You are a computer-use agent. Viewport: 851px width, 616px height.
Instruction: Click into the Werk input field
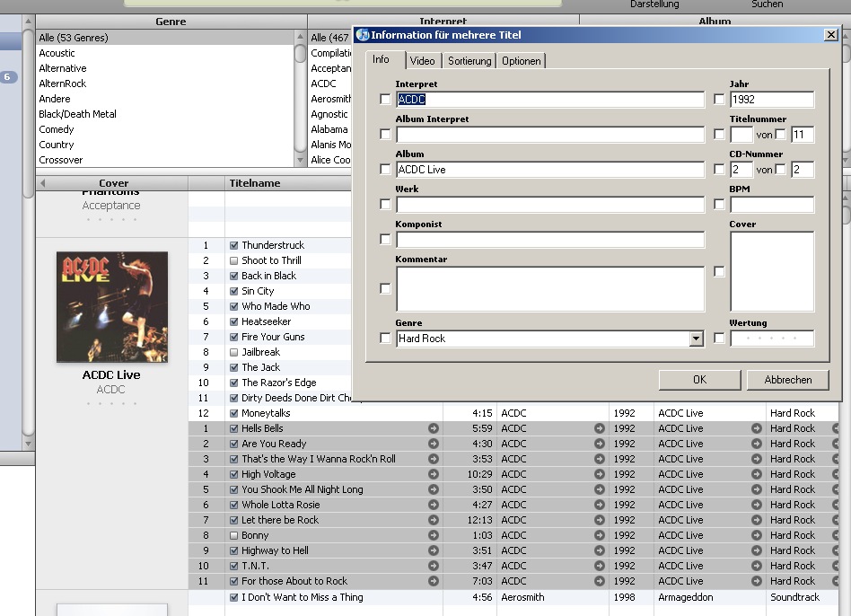pyautogui.click(x=549, y=205)
